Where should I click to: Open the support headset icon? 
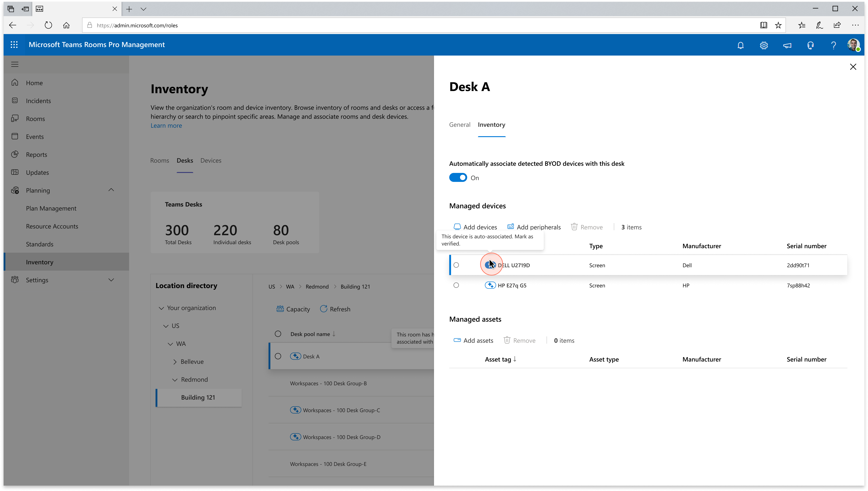click(x=810, y=45)
